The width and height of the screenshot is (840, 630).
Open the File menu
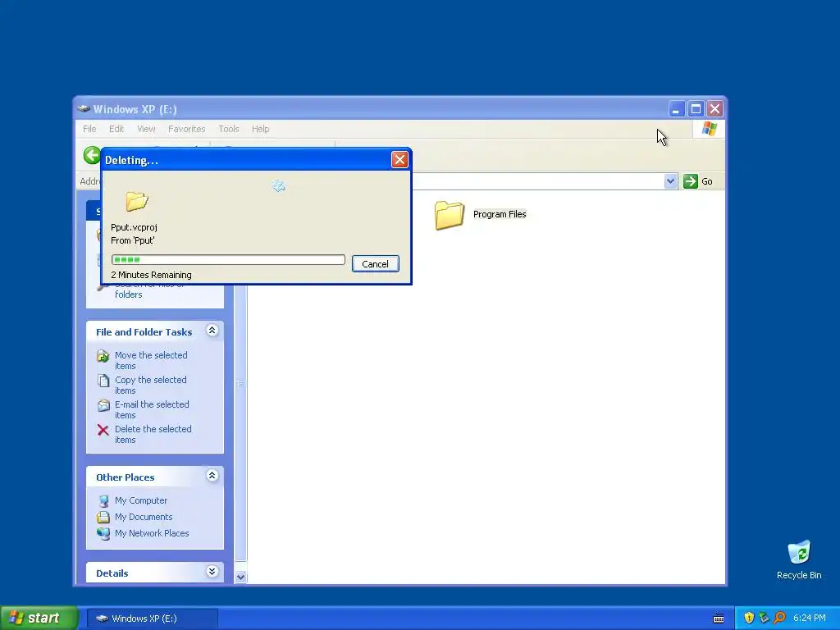click(89, 129)
